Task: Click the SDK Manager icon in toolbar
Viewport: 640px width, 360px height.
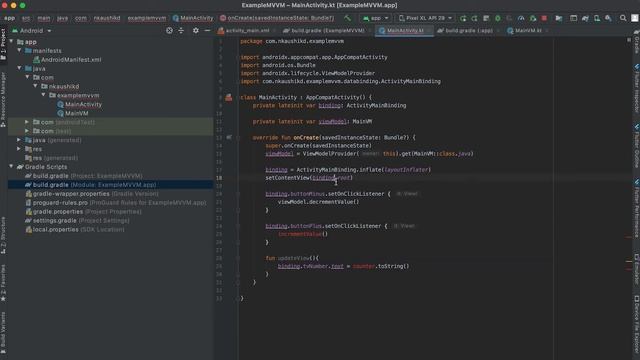Action: (608, 18)
